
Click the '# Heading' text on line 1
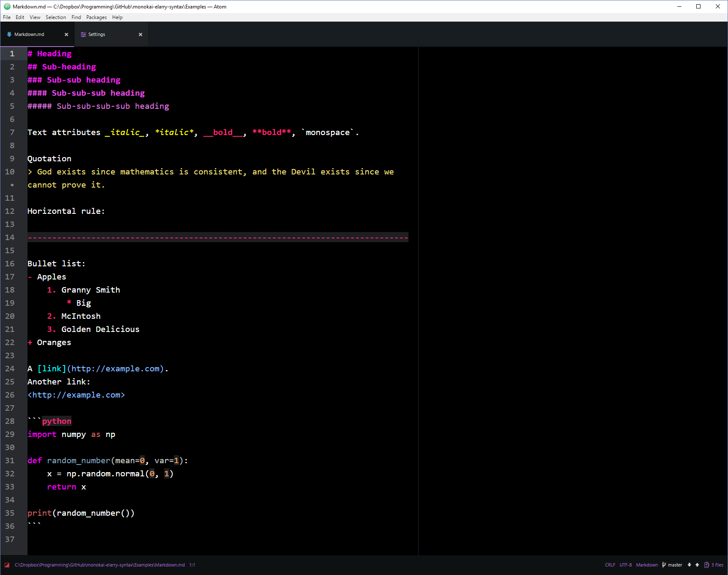pyautogui.click(x=50, y=54)
